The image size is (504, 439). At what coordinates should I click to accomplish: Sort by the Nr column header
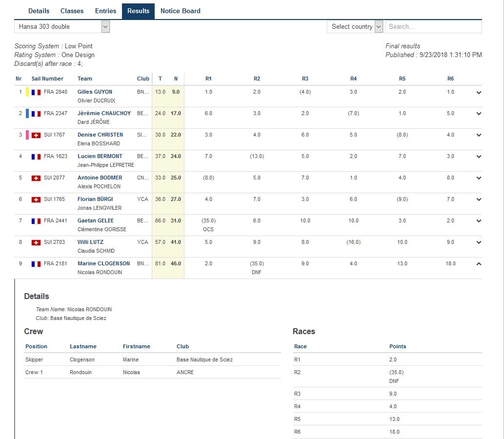19,79
